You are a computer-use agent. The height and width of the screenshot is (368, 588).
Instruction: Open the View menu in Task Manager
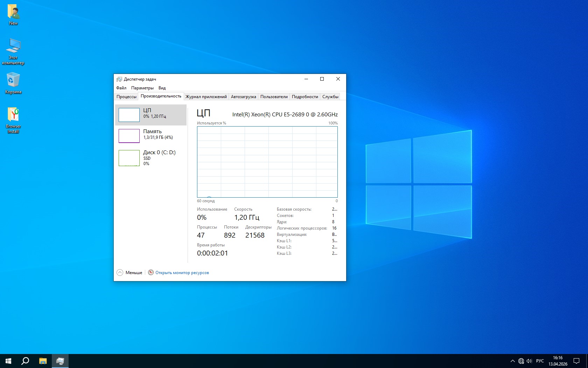tap(162, 88)
